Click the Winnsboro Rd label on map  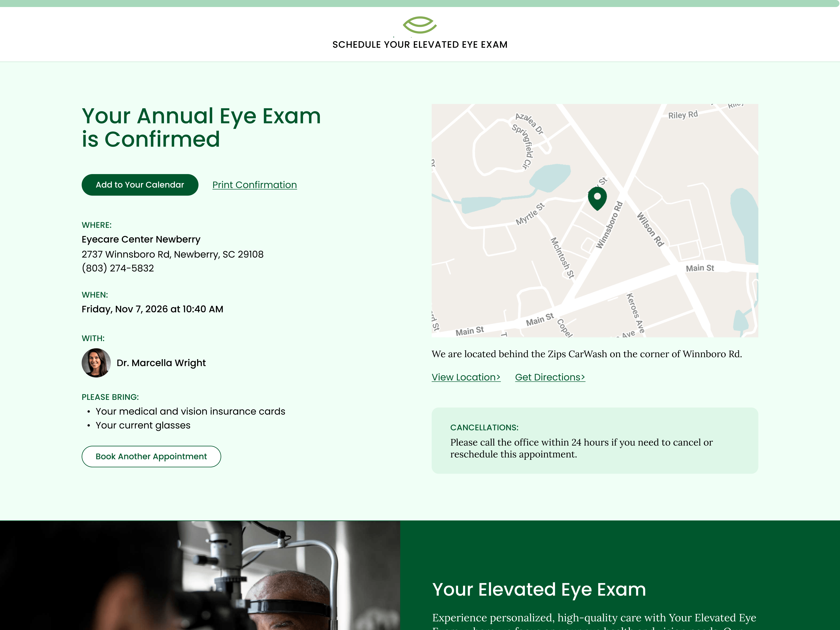pyautogui.click(x=609, y=225)
